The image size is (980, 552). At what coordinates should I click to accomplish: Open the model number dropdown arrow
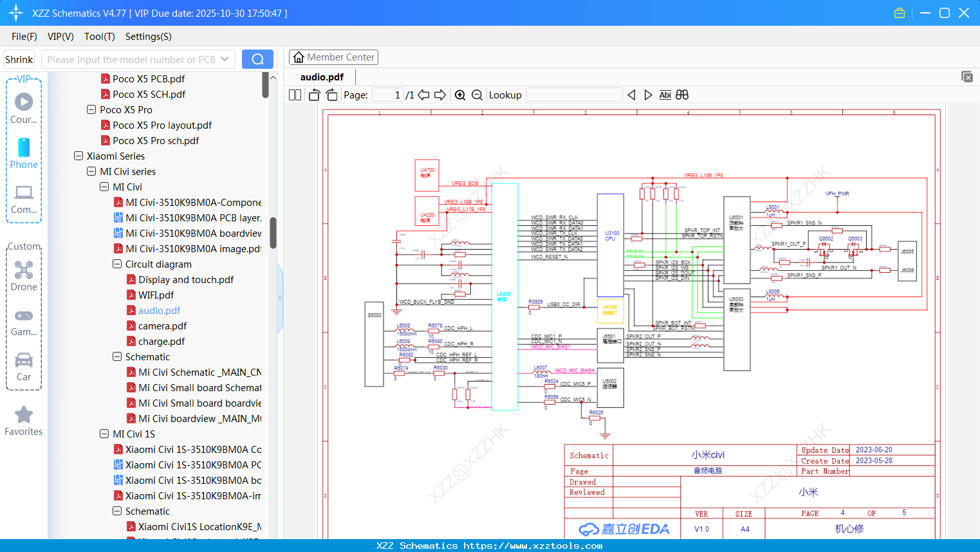point(225,59)
